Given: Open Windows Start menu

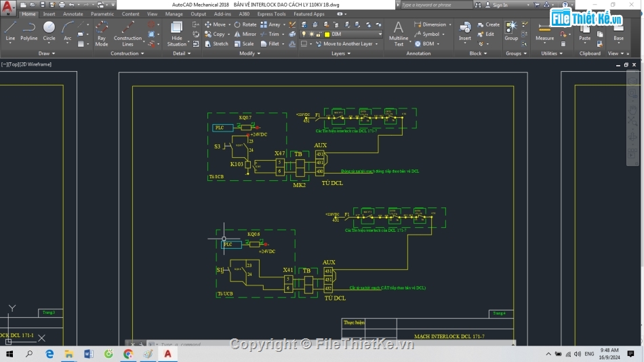Looking at the screenshot, I should [x=9, y=354].
